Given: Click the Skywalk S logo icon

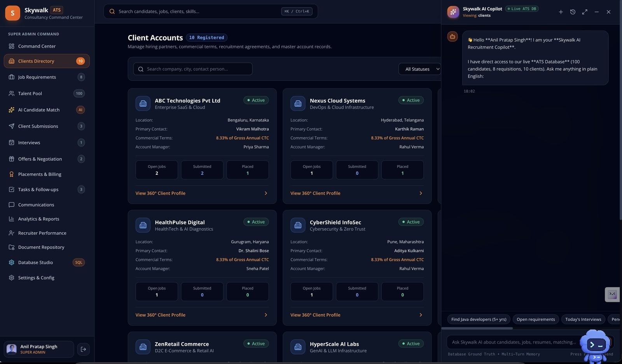Looking at the screenshot, I should tap(12, 13).
